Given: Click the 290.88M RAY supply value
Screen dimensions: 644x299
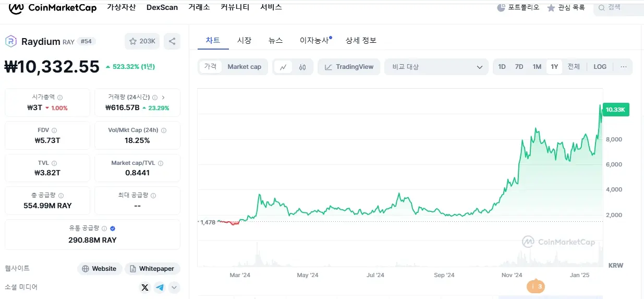Looking at the screenshot, I should [x=92, y=240].
